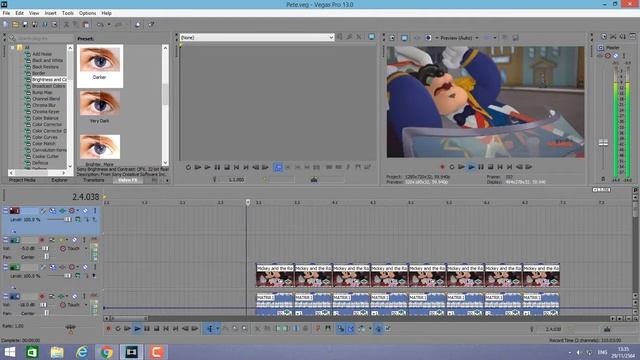Open the Undo history dropdown arrow
Screen dimensions: 640x360
109,24
